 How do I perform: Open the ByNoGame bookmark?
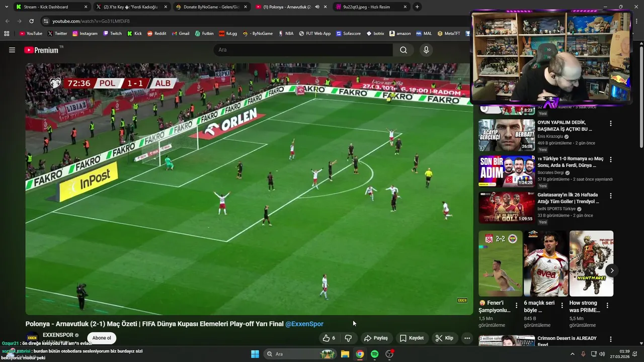pyautogui.click(x=257, y=34)
